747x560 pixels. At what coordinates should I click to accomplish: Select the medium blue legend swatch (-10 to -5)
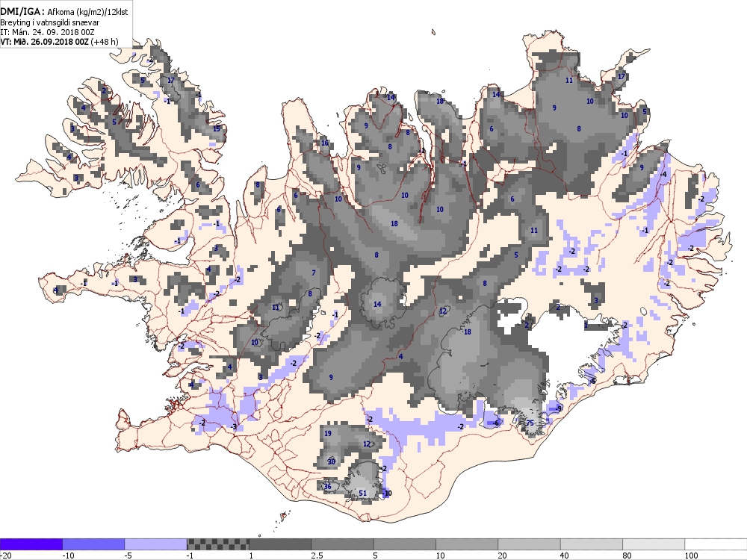[x=93, y=544]
